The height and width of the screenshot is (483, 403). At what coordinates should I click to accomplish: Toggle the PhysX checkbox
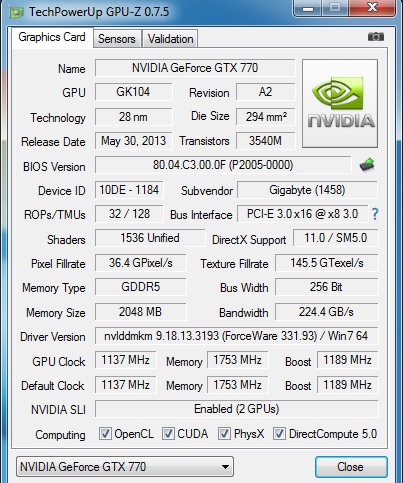point(224,434)
